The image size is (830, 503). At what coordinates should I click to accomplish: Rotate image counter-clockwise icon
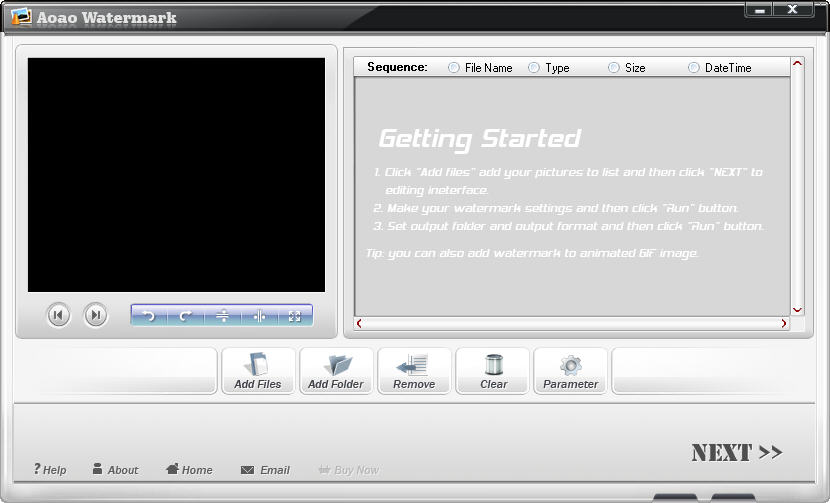149,316
